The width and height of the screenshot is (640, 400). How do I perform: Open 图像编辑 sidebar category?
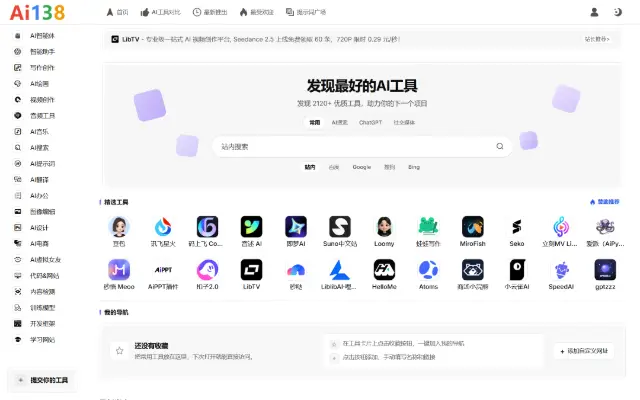coord(42,212)
